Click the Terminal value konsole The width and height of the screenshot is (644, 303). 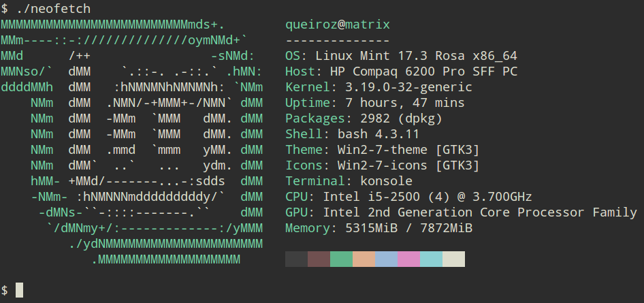[x=387, y=181]
